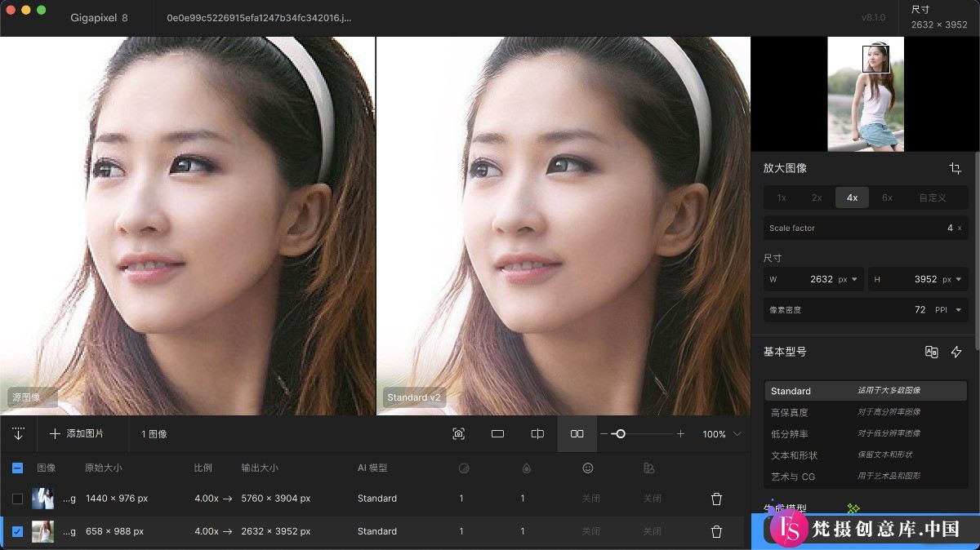Switch to split slider view icon
980x550 pixels.
[537, 433]
